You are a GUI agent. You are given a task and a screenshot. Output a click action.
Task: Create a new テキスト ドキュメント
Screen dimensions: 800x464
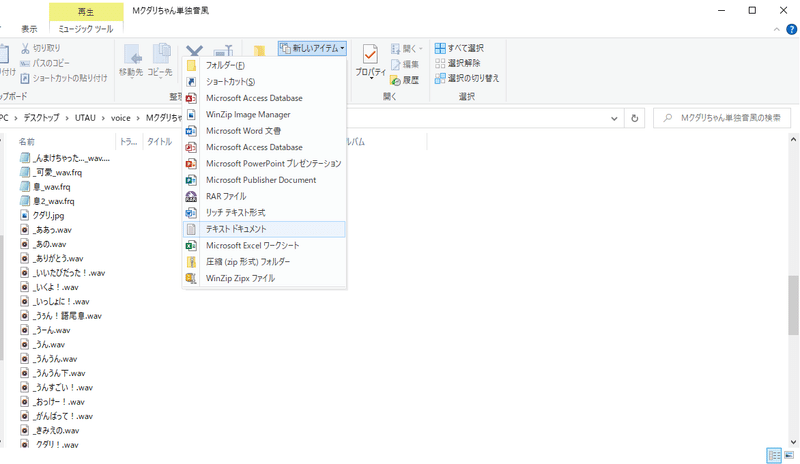point(264,229)
